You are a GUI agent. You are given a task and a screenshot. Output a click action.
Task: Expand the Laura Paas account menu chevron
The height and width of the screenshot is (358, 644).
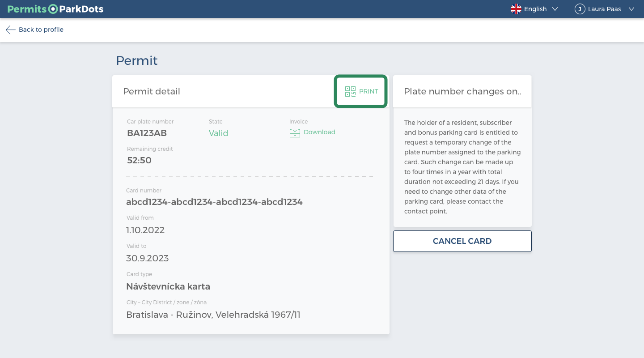(631, 9)
